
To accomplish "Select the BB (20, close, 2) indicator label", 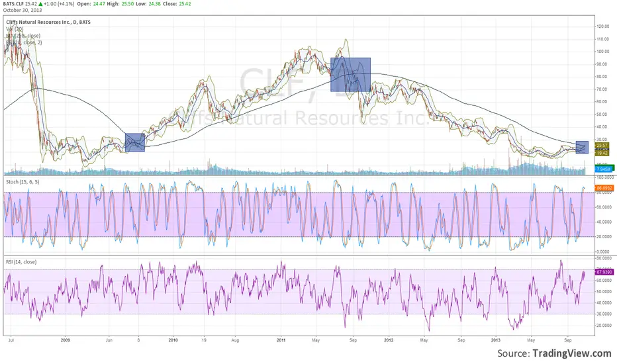I will point(24,42).
